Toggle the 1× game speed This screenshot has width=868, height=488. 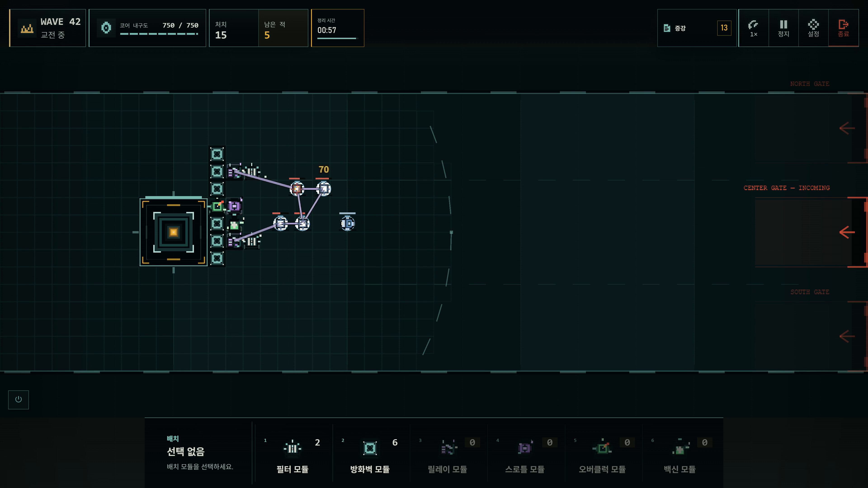point(754,28)
